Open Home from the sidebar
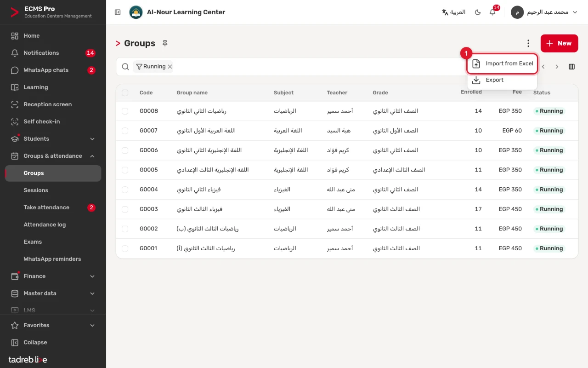Image resolution: width=588 pixels, height=368 pixels. click(53, 36)
